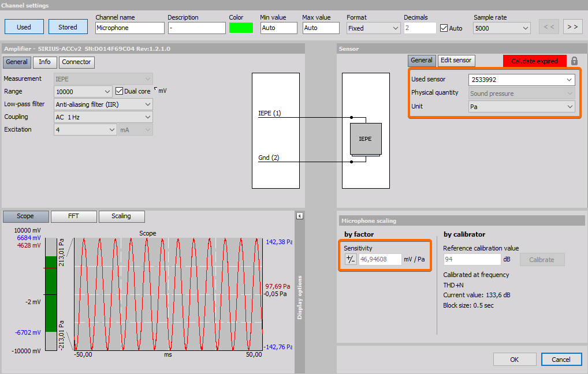Go to previous channel with << button
This screenshot has height=374, width=588.
coord(549,27)
